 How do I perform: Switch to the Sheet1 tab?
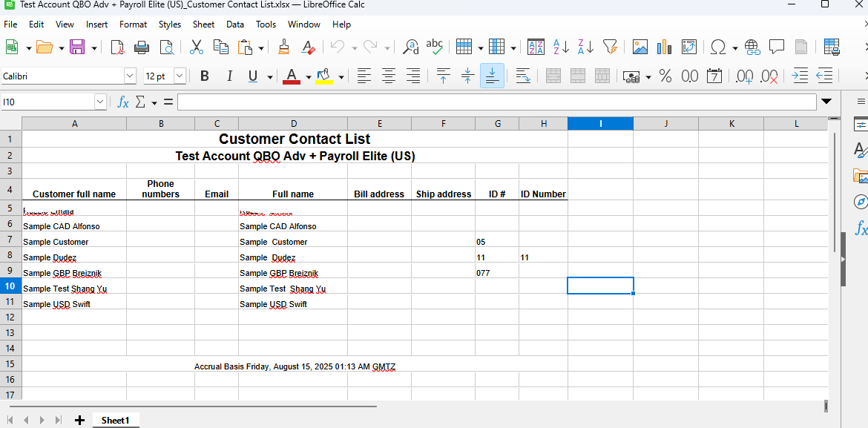point(115,421)
